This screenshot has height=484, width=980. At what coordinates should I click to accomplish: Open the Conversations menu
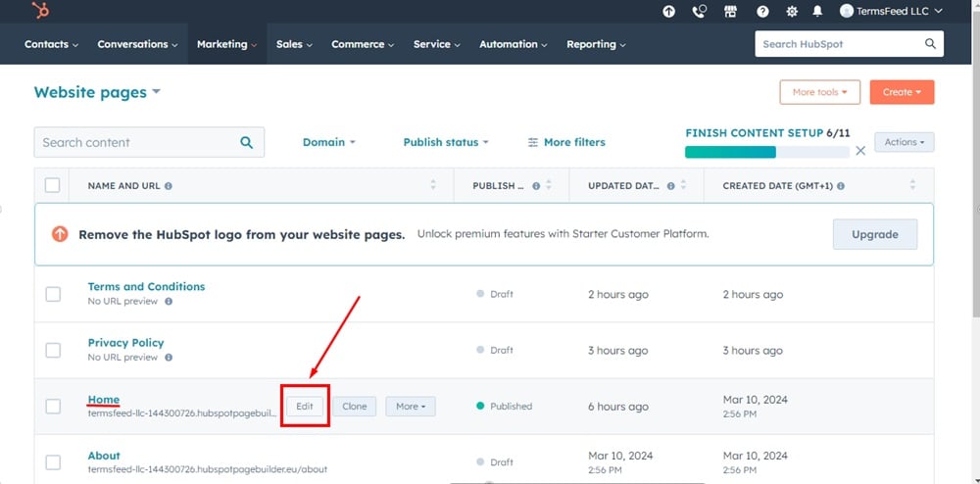coord(137,44)
